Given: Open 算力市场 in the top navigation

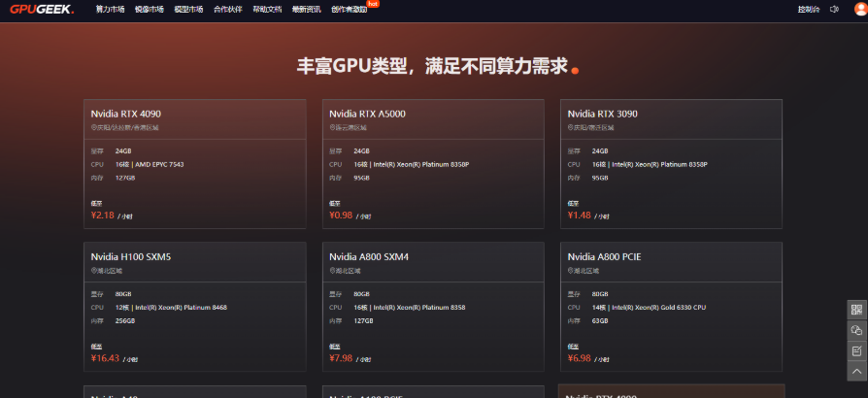Looking at the screenshot, I should [x=110, y=10].
